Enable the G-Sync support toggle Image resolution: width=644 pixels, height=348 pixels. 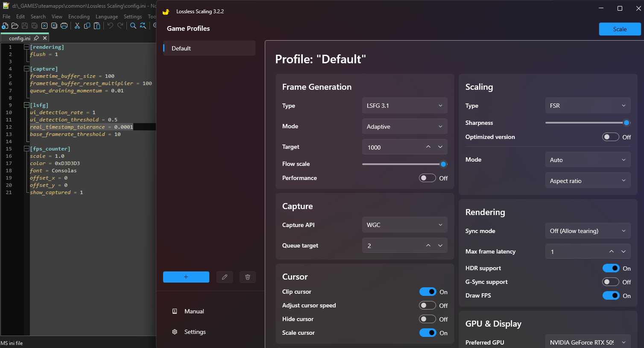611,282
